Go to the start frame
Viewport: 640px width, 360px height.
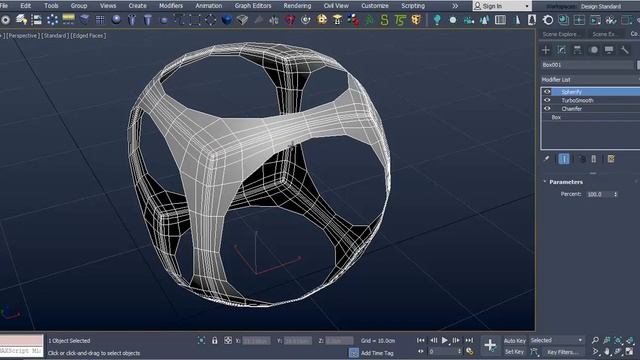pyautogui.click(x=421, y=340)
